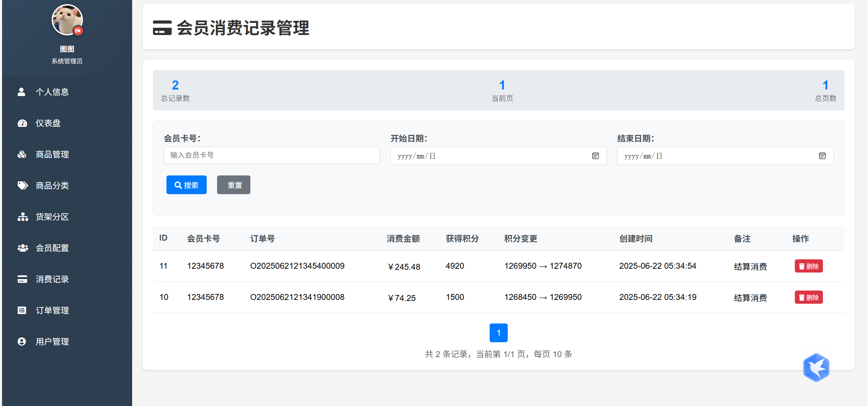This screenshot has height=406, width=868.
Task: Open the 开始日期 calendar picker
Action: pyautogui.click(x=595, y=156)
